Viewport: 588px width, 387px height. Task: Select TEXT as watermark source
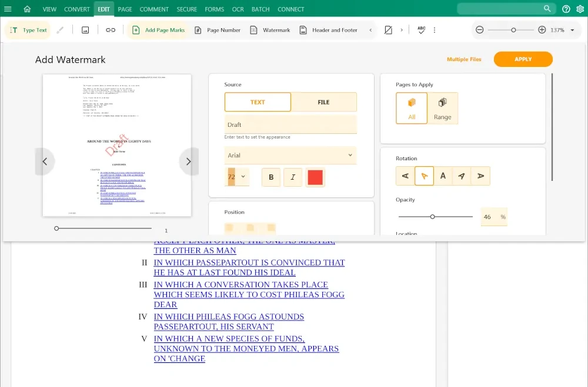(258, 102)
